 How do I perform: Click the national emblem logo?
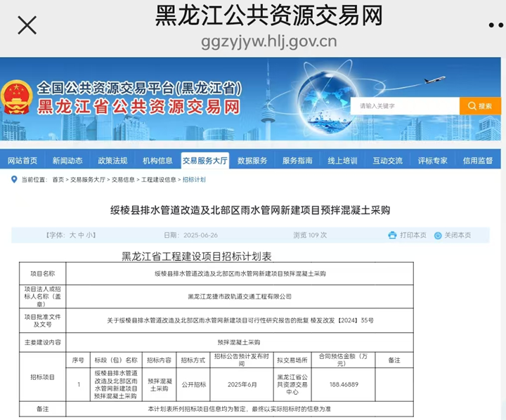tap(15, 97)
